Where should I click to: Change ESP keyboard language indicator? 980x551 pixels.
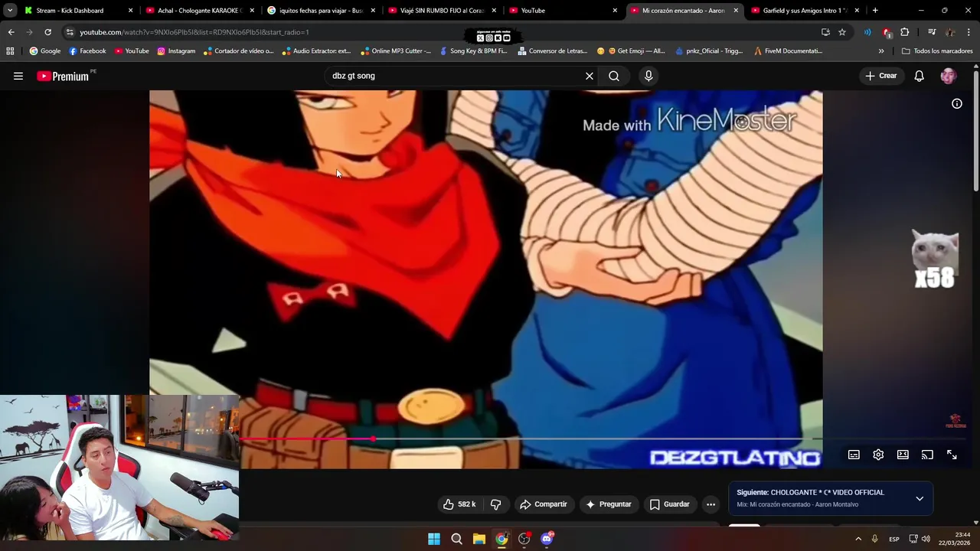coord(894,539)
